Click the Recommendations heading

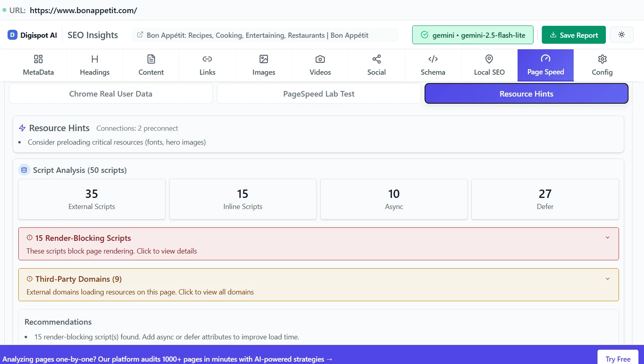58,322
